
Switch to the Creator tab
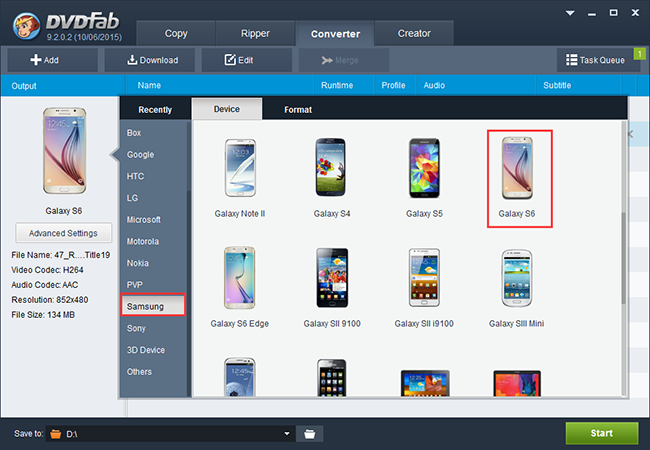pyautogui.click(x=414, y=33)
